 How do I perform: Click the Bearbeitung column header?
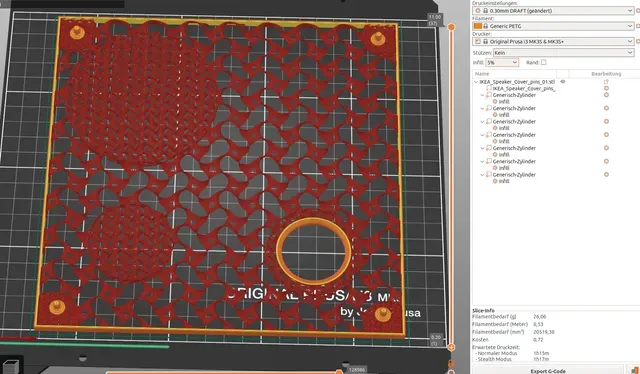click(x=606, y=74)
